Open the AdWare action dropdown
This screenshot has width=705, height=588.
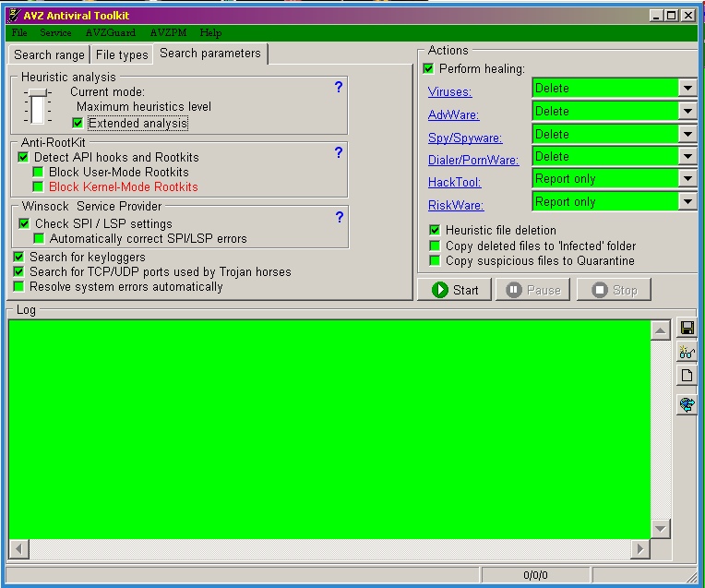pyautogui.click(x=687, y=111)
